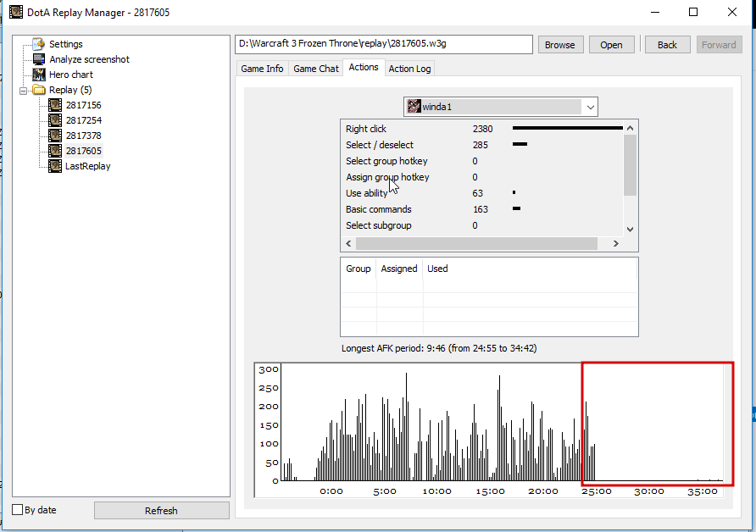The height and width of the screenshot is (532, 756).
Task: Click the Used column header
Action: (x=530, y=269)
